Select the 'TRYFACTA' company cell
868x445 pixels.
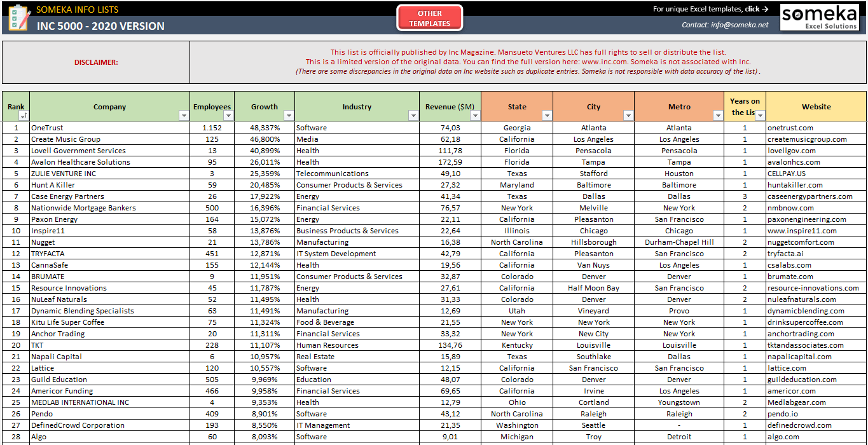click(x=110, y=254)
